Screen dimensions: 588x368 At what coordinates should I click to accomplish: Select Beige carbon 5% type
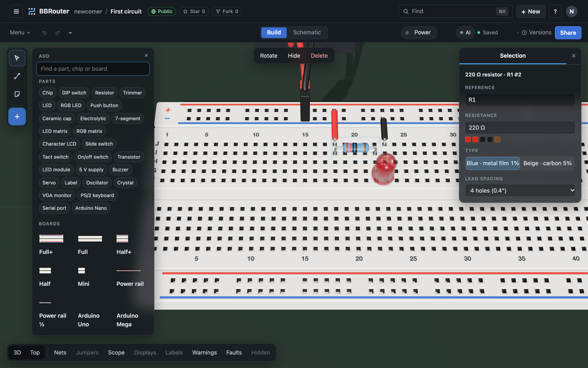(547, 163)
